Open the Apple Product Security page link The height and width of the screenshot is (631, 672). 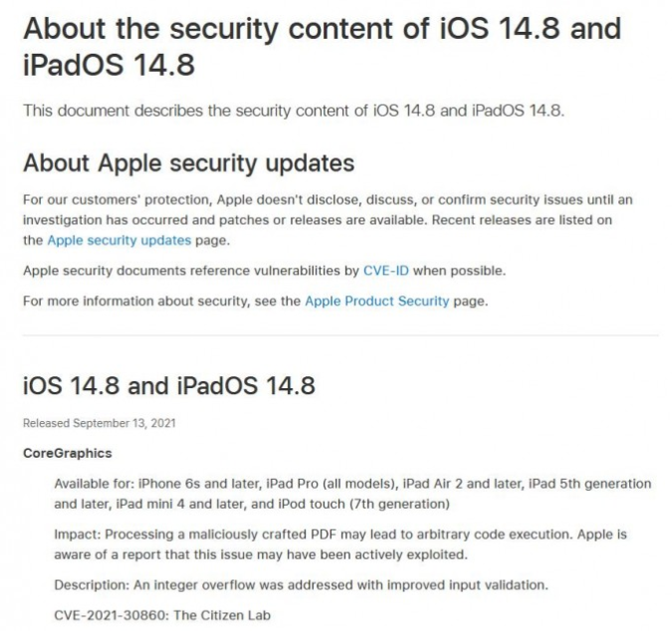376,301
